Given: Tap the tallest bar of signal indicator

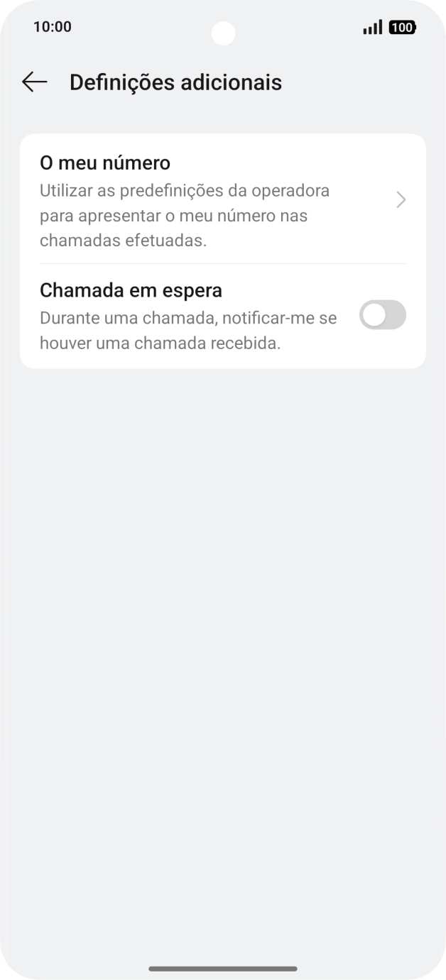Looking at the screenshot, I should coord(380,26).
